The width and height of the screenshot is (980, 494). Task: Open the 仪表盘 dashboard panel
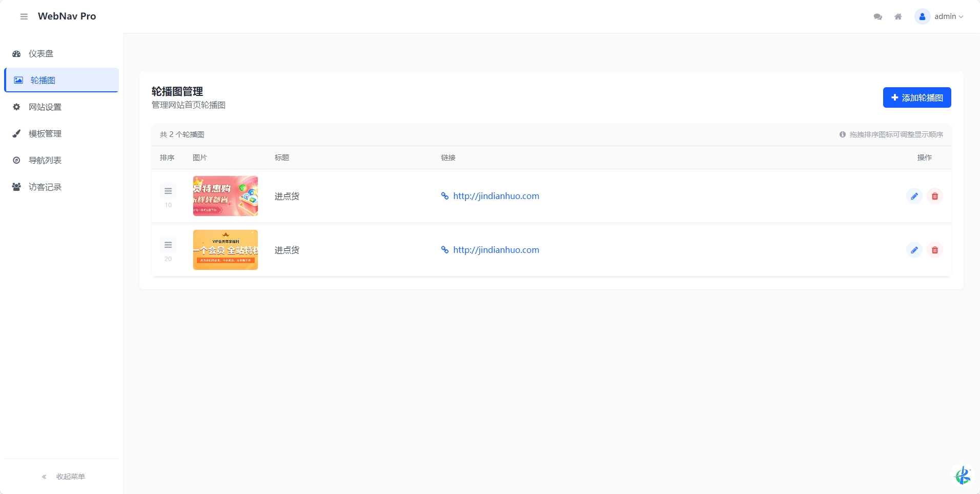(x=40, y=53)
